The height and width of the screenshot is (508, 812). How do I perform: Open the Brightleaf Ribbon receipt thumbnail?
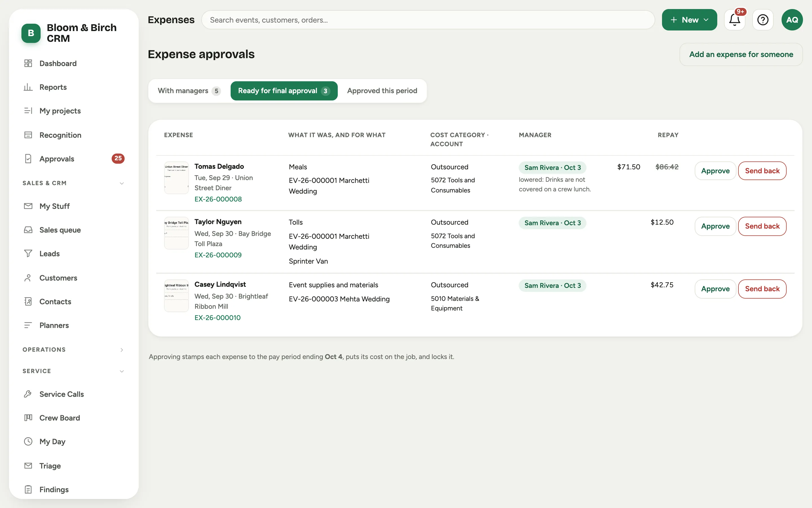(x=176, y=296)
